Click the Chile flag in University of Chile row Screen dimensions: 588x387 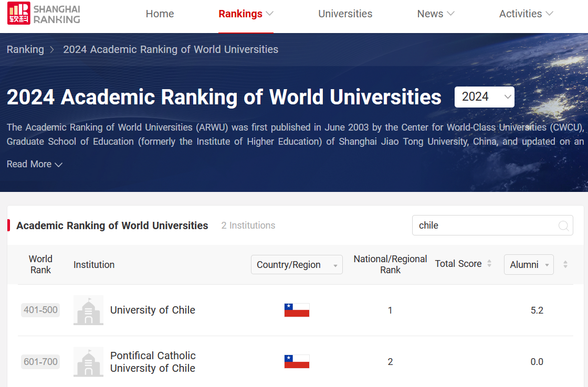tap(297, 310)
